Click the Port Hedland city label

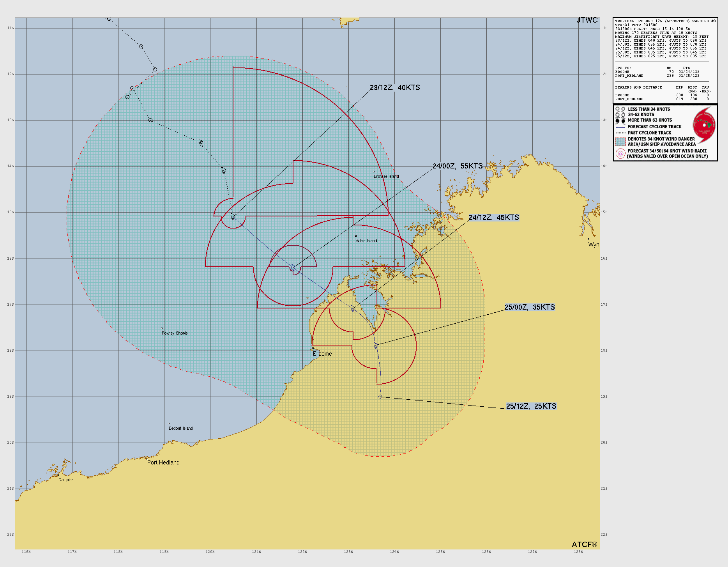[x=163, y=462]
